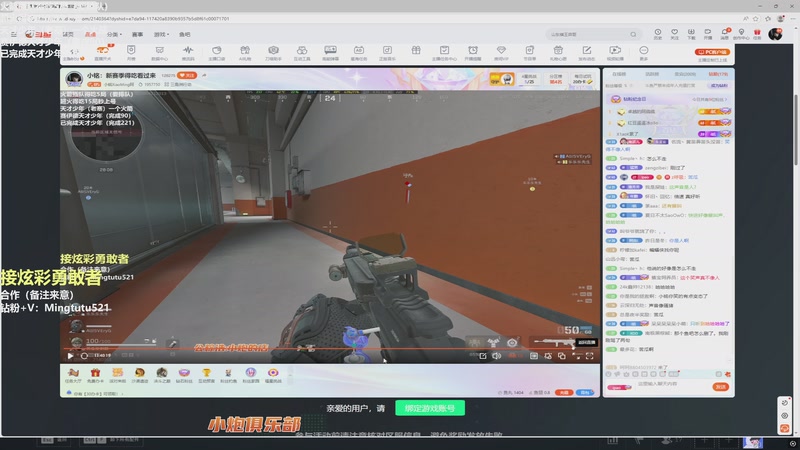Switch to the first chat-panel tab

619,74
